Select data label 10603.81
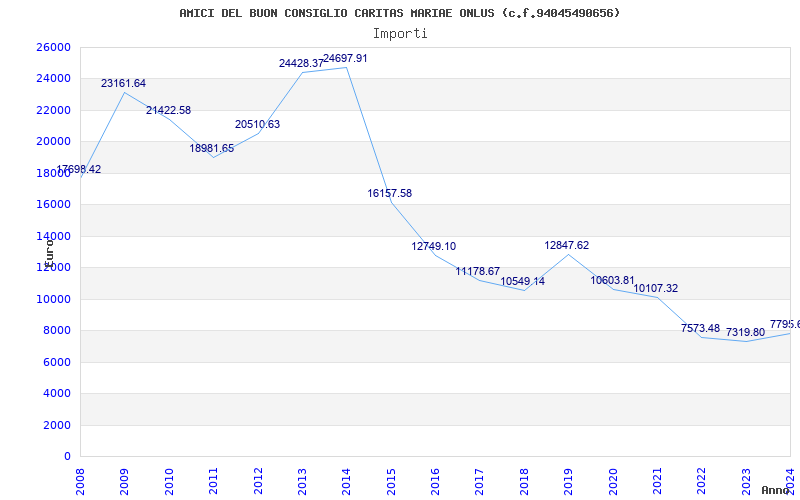800x500 pixels. [613, 280]
